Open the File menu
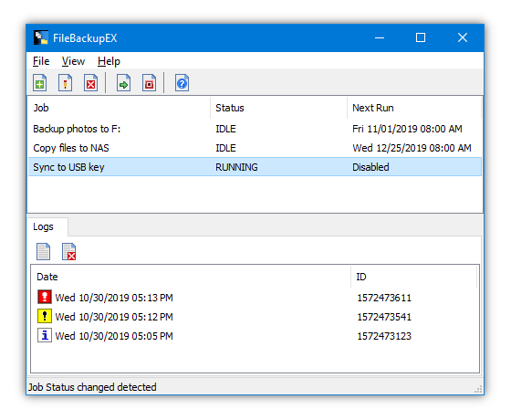Viewport: 511px width, 420px height. pyautogui.click(x=41, y=61)
